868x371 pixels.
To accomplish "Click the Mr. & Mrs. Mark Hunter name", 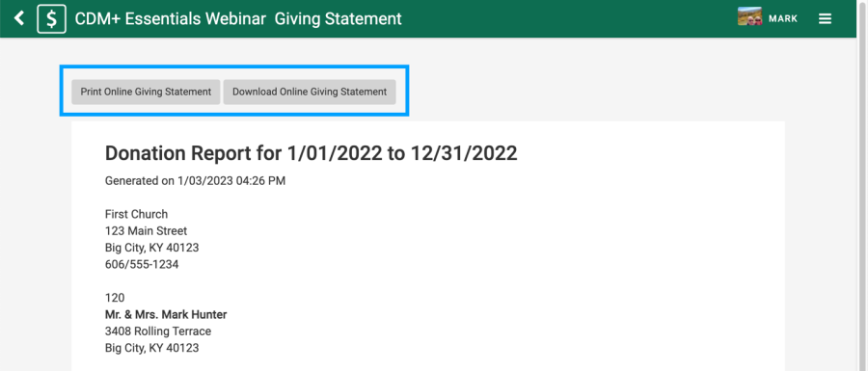I will 166,314.
